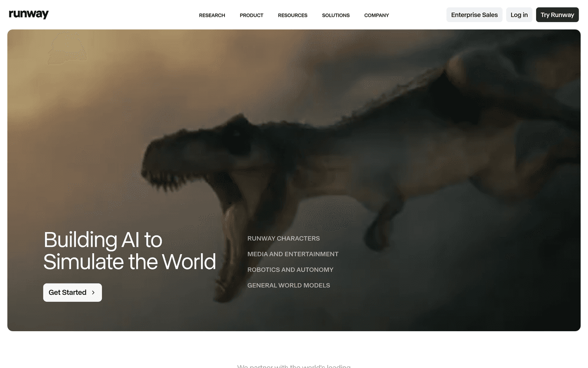This screenshot has width=588, height=368.
Task: Open General World Models link
Action: tap(289, 286)
